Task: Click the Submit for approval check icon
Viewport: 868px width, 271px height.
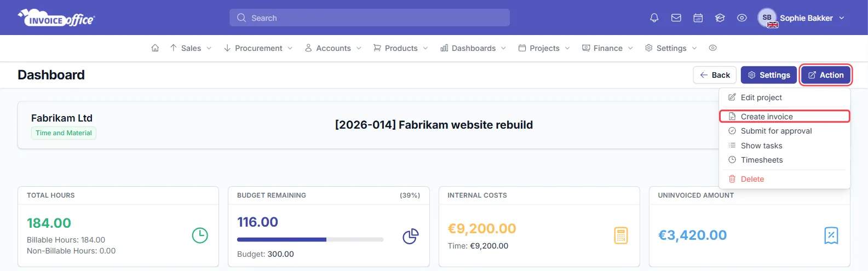Action: [x=732, y=131]
